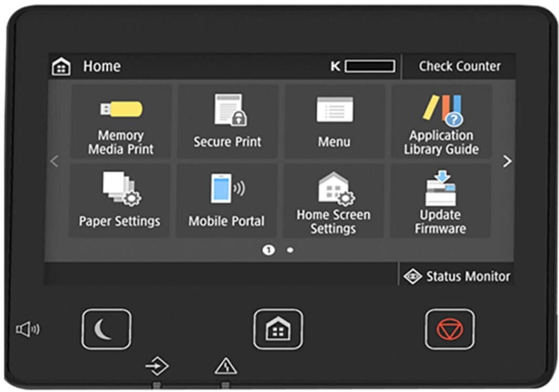Tap the Home icon in title bar
Image resolution: width=559 pixels, height=392 pixels.
pyautogui.click(x=61, y=67)
